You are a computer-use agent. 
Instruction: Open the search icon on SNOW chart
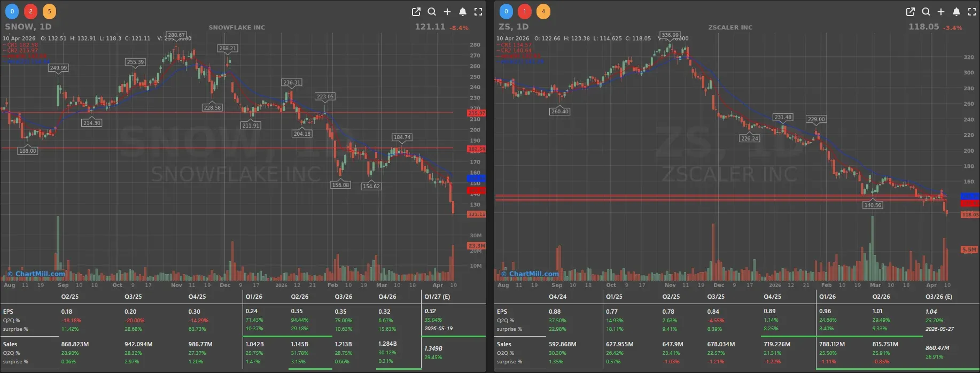click(x=432, y=12)
